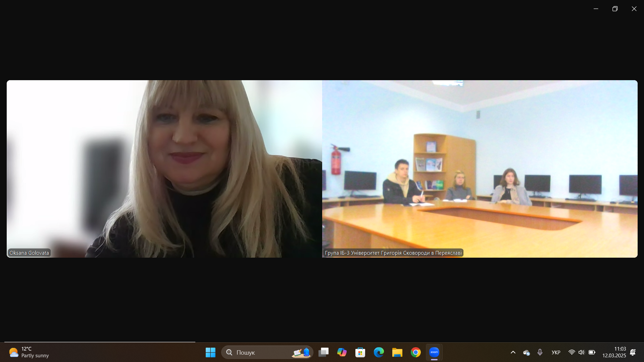Image resolution: width=644 pixels, height=362 pixels.
Task: Open the 12°C Partly sunny weather widget
Action: click(x=29, y=352)
